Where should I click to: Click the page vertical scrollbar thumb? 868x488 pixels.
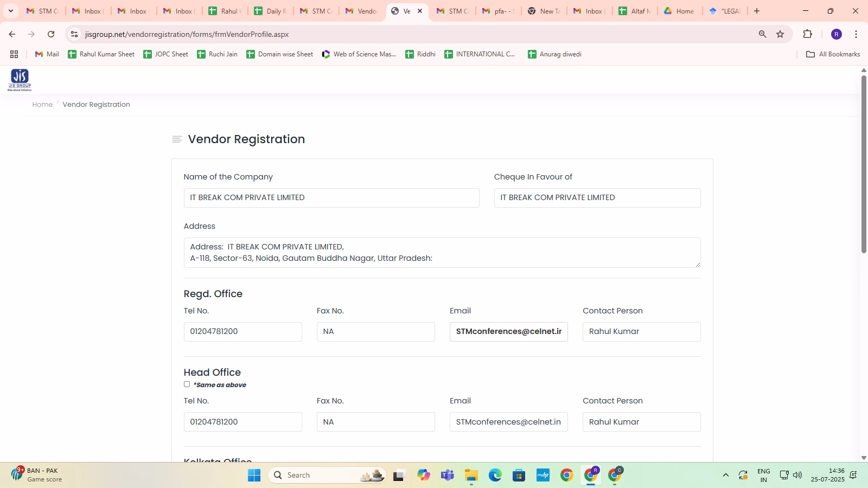coord(864,164)
